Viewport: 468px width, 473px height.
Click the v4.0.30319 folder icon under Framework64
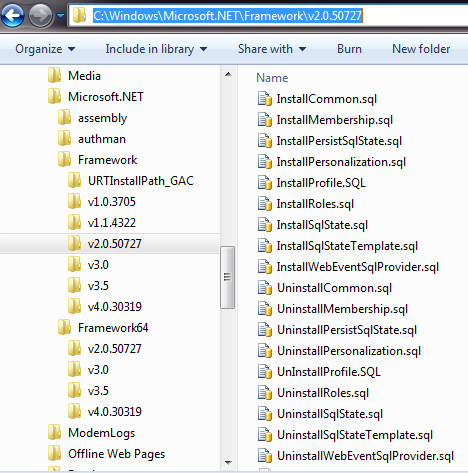(x=74, y=411)
